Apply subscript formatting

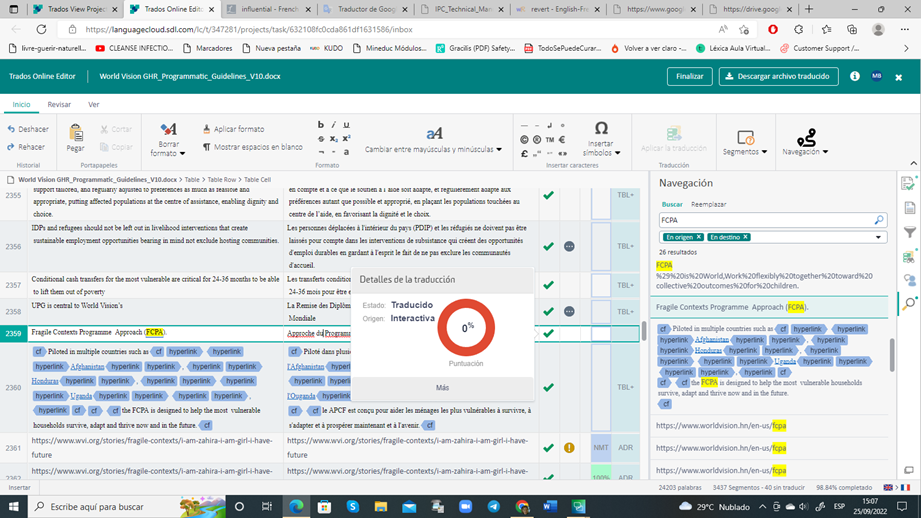(x=333, y=139)
